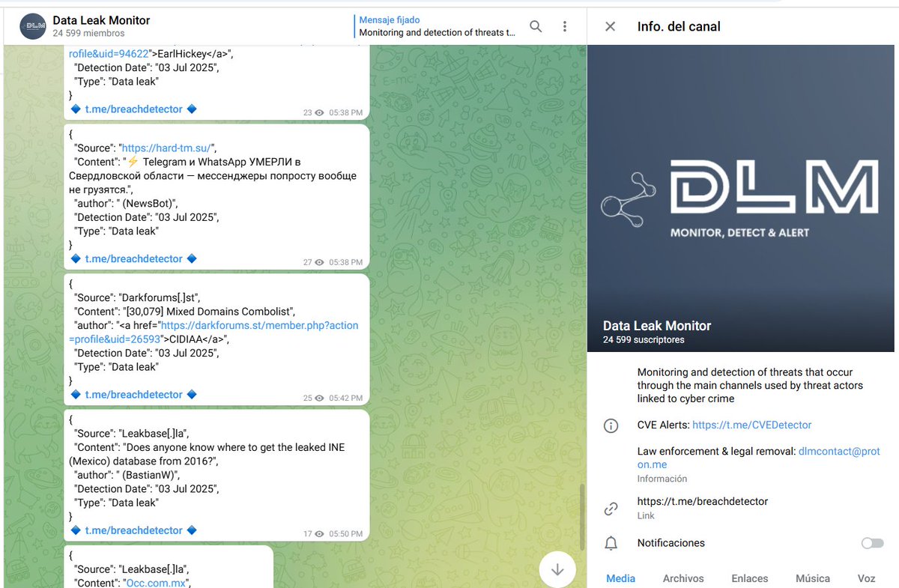Click the Notificaciones label

tap(671, 543)
